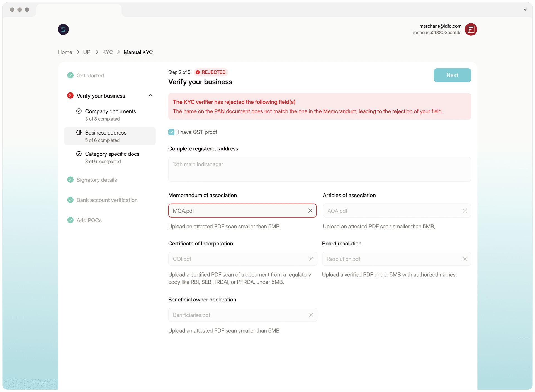Image resolution: width=535 pixels, height=392 pixels.
Task: Click the Next button
Action: click(452, 75)
